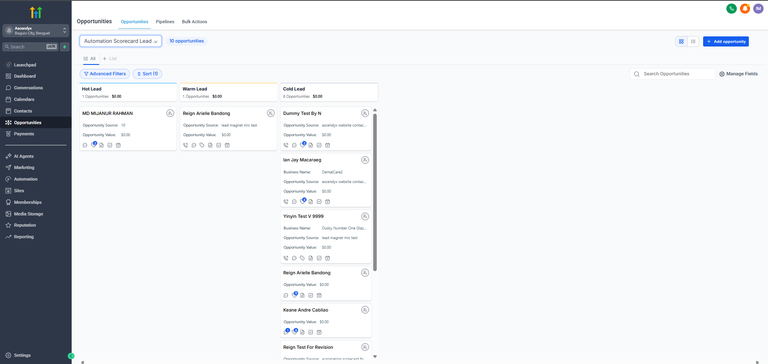
Task: Add a new List view tab
Action: (110, 59)
